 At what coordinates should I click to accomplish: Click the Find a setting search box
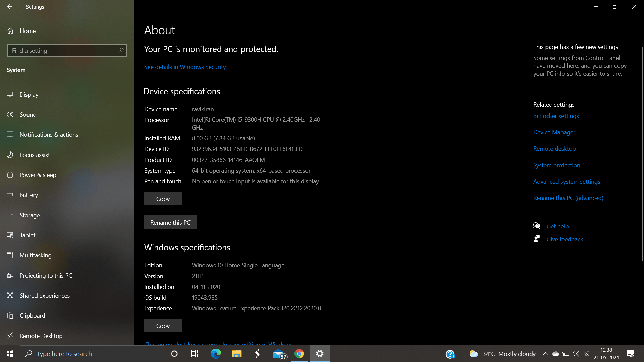[x=67, y=50]
